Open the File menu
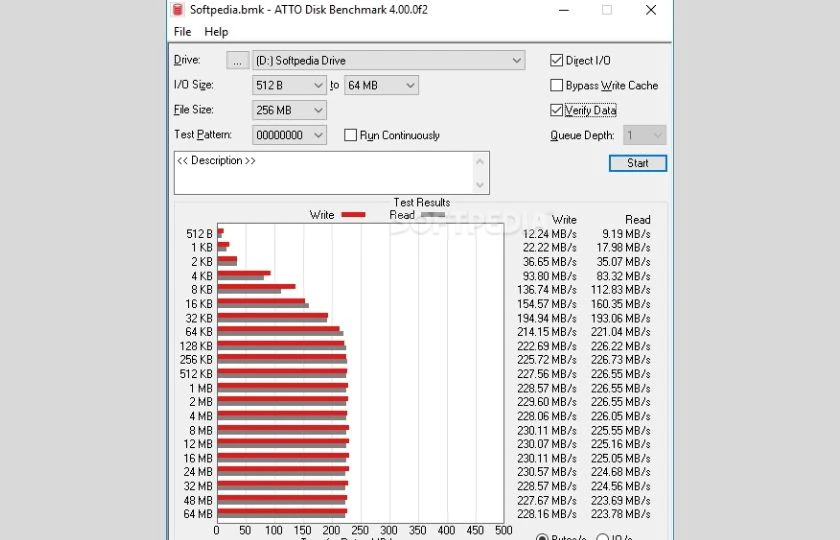 click(x=182, y=32)
